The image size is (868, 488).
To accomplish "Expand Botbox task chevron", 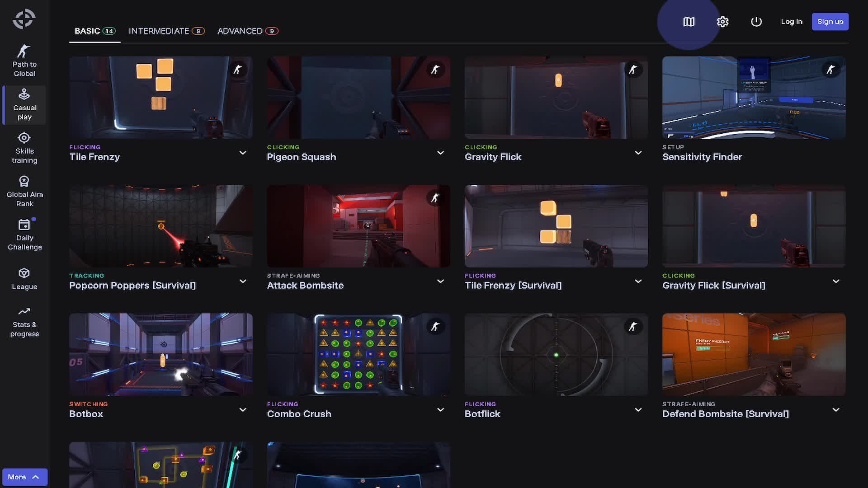I will tap(243, 410).
